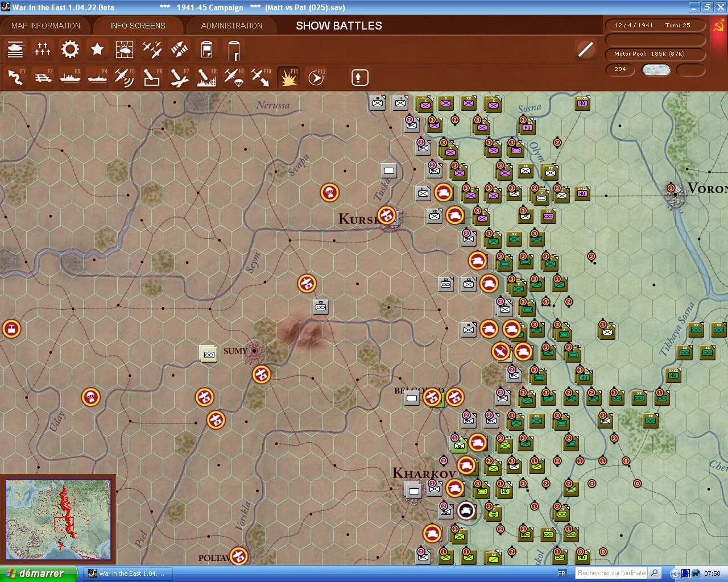Screen dimensions: 728x582
Task: Click the battle marker at the left map edge
Action: point(11,329)
